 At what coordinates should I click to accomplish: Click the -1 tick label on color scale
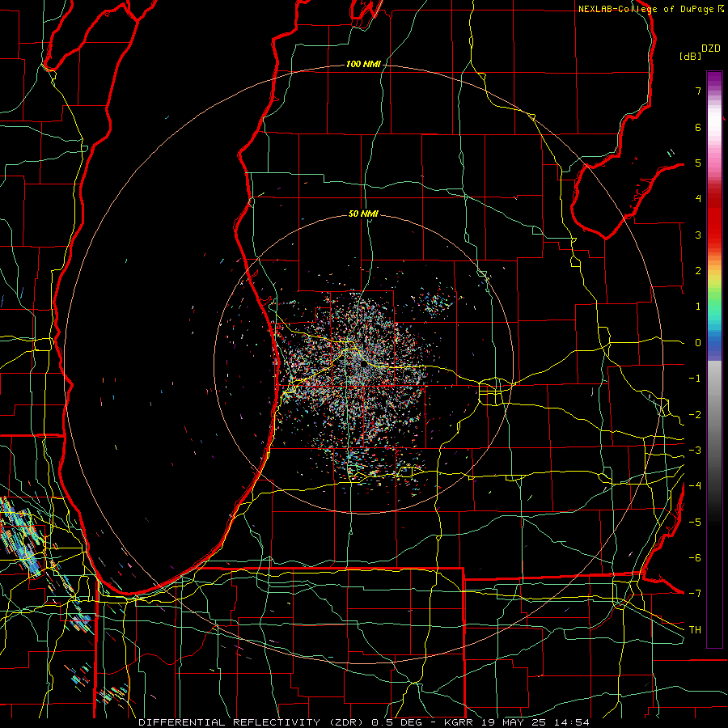[x=695, y=379]
